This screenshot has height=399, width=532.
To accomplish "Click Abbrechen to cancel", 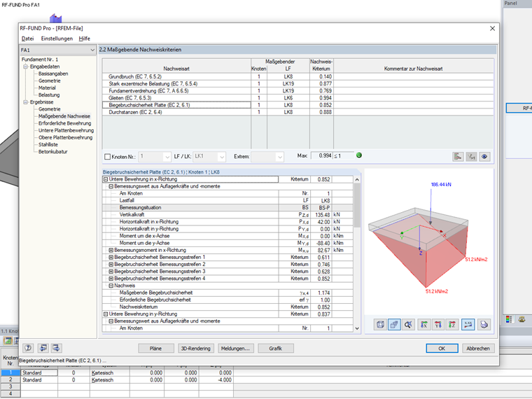I will coord(477,349).
